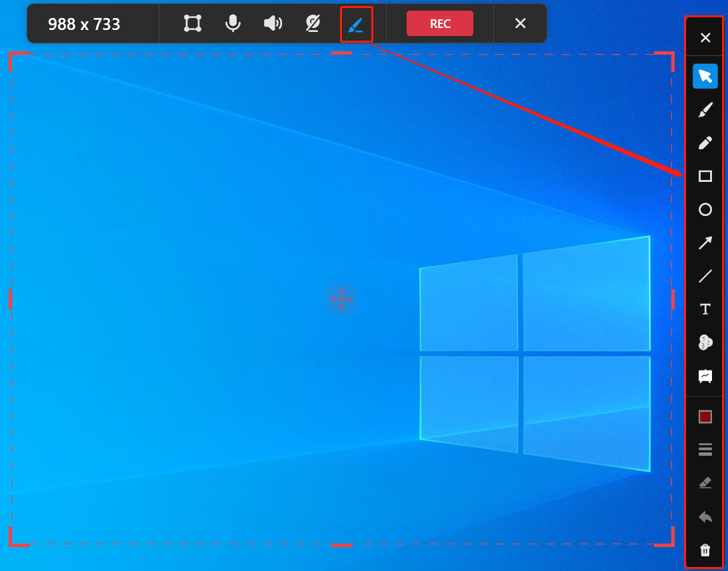Toggle the system sound speaker
This screenshot has width=728, height=571.
pyautogui.click(x=273, y=23)
